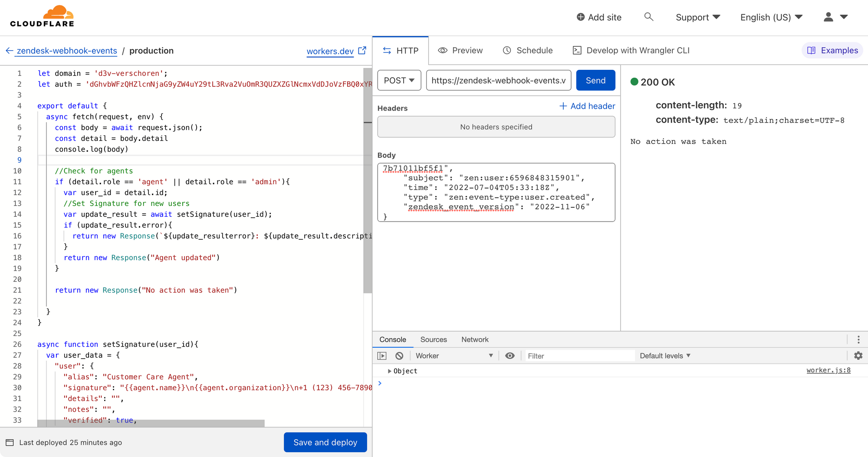Click the last deployed window icon
The image size is (868, 457).
click(x=10, y=442)
